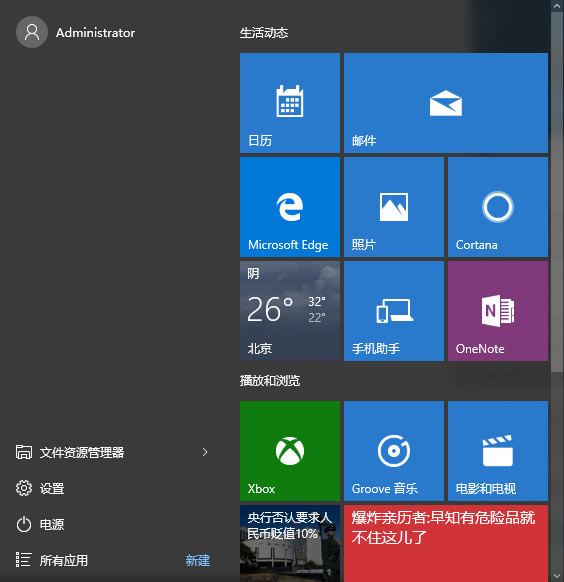Open the Phone Companion (手机助手) tile

click(x=394, y=311)
